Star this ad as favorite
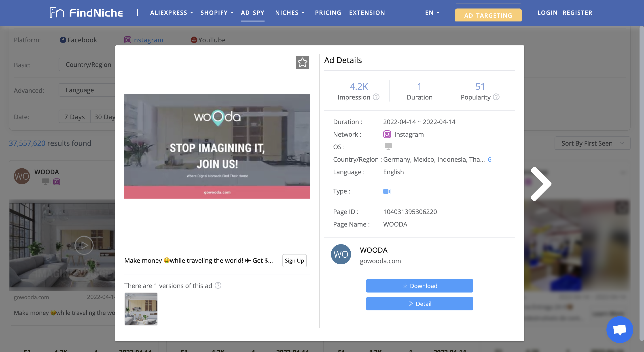 (x=302, y=62)
